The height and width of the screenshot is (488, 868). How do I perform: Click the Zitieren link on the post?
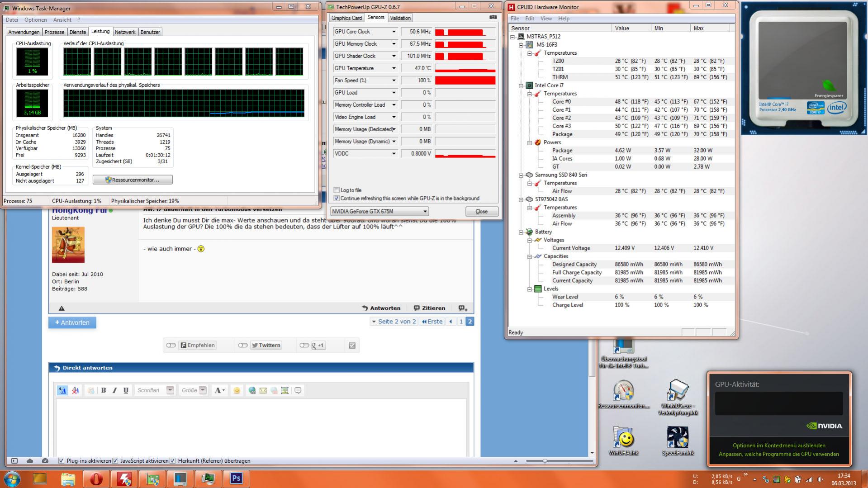point(430,308)
